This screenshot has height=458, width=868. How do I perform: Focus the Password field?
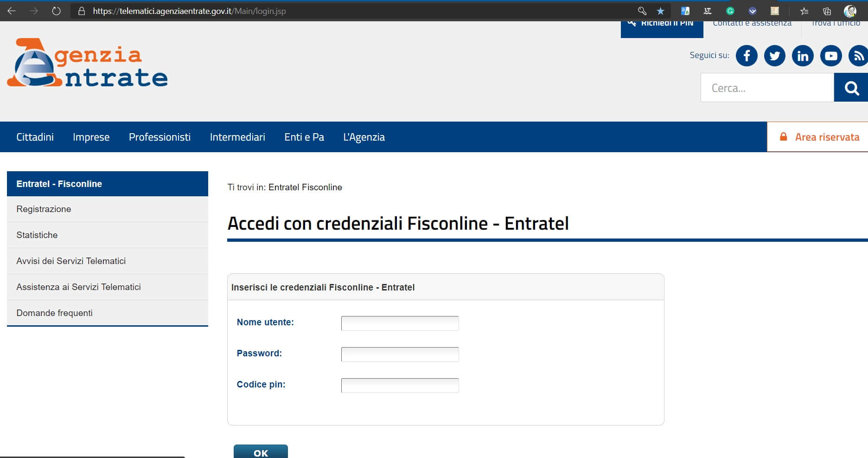400,355
